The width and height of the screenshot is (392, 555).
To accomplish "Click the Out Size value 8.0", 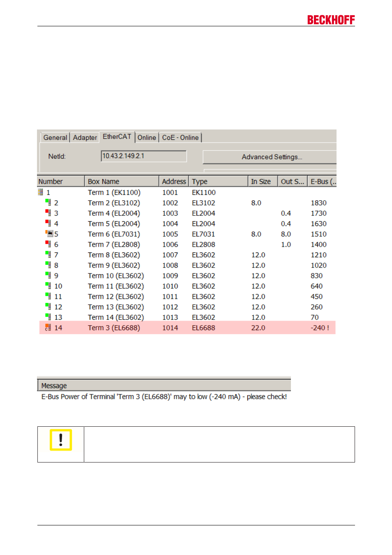I will pos(286,234).
